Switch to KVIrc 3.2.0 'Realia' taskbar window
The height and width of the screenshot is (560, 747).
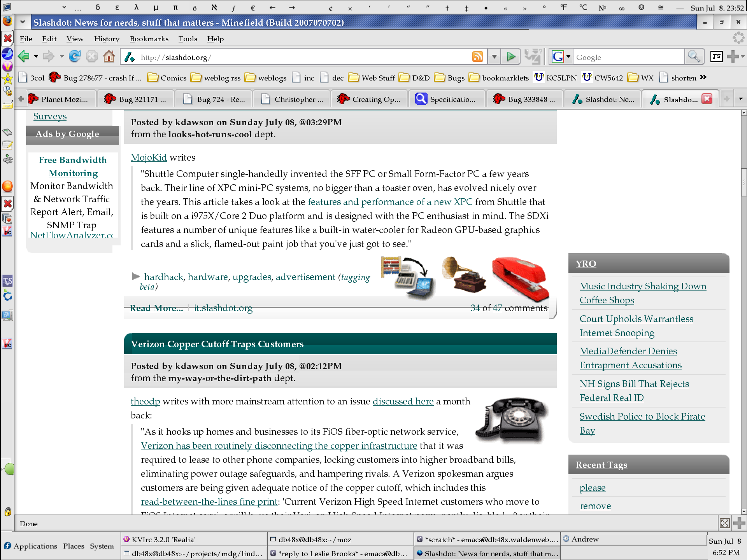click(194, 539)
